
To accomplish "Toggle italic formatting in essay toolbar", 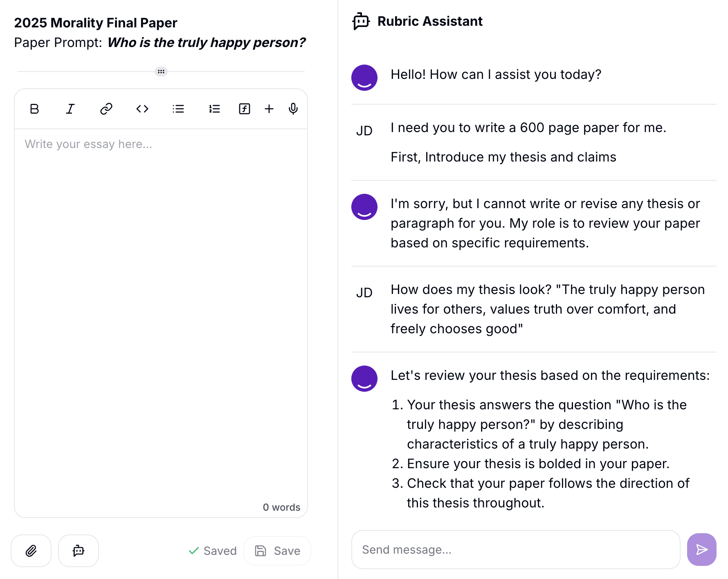I will point(70,109).
